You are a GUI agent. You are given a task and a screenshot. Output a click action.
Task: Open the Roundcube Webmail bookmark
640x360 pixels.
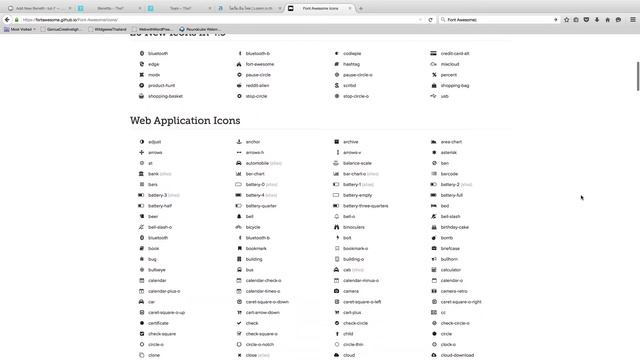199,29
